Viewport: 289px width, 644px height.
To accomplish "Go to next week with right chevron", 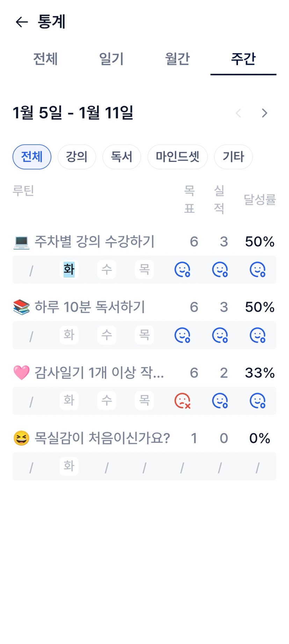I will pos(265,113).
